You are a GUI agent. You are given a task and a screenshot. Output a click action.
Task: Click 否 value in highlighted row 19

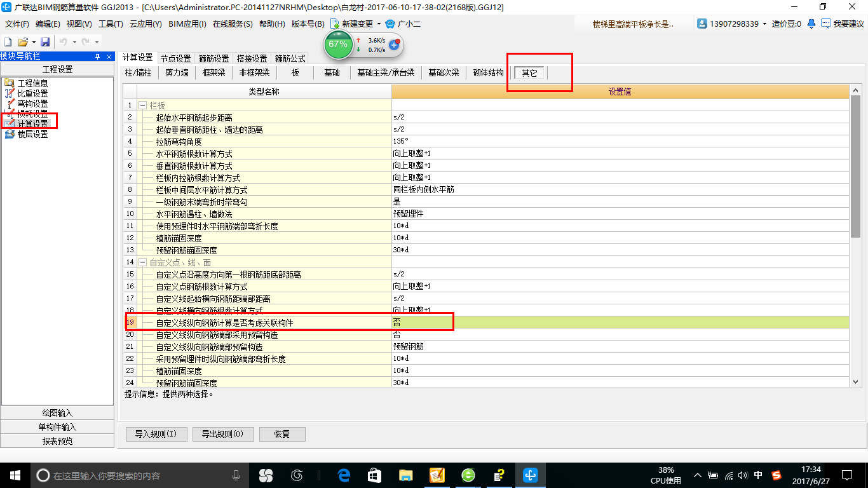tap(620, 323)
